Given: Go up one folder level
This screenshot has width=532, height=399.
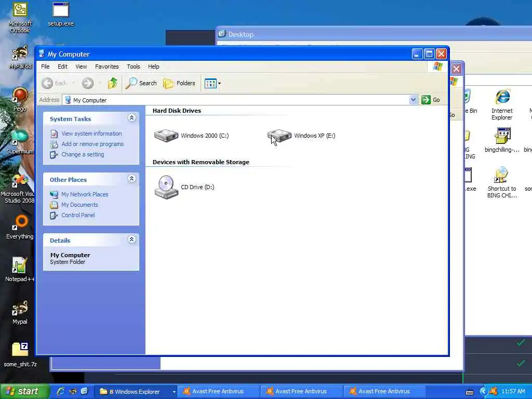Looking at the screenshot, I should [113, 83].
